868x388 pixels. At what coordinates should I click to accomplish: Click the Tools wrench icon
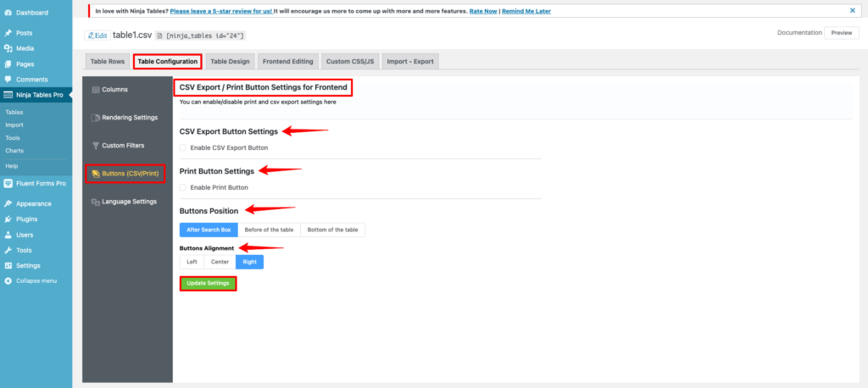point(8,250)
